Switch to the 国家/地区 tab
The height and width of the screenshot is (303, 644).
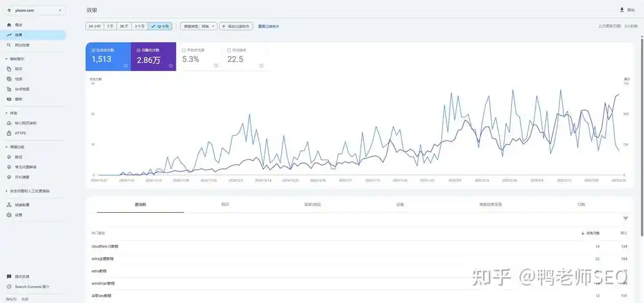[x=313, y=205]
